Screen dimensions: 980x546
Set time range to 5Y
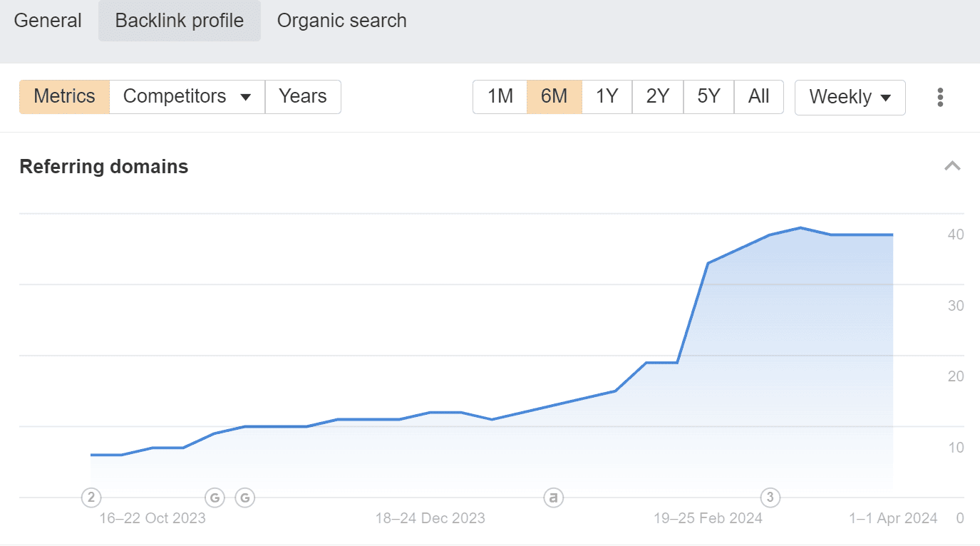coord(708,96)
